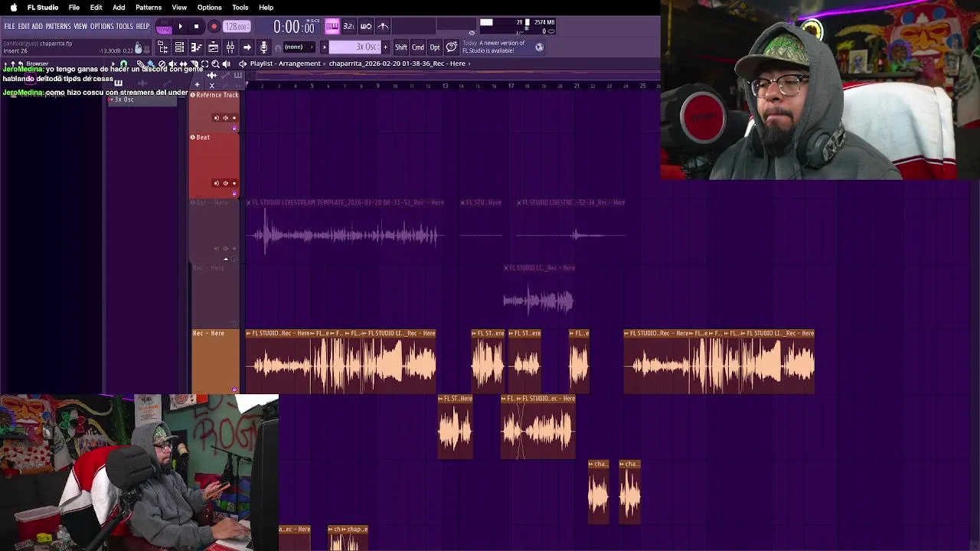980x551 pixels.
Task: Click the Typing keyboard to piano icon
Action: (x=332, y=26)
